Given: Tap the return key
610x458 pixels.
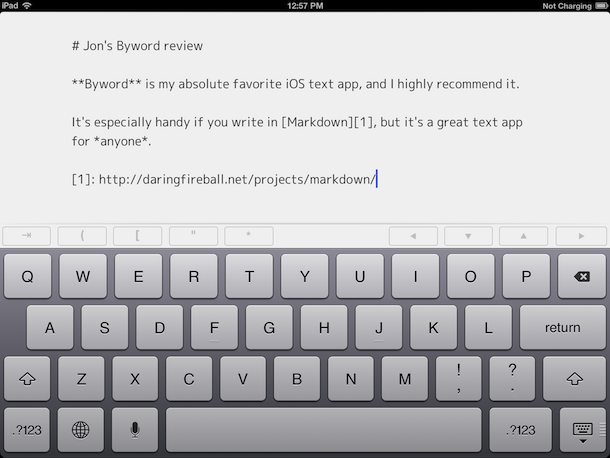Looking at the screenshot, I should coord(563,327).
